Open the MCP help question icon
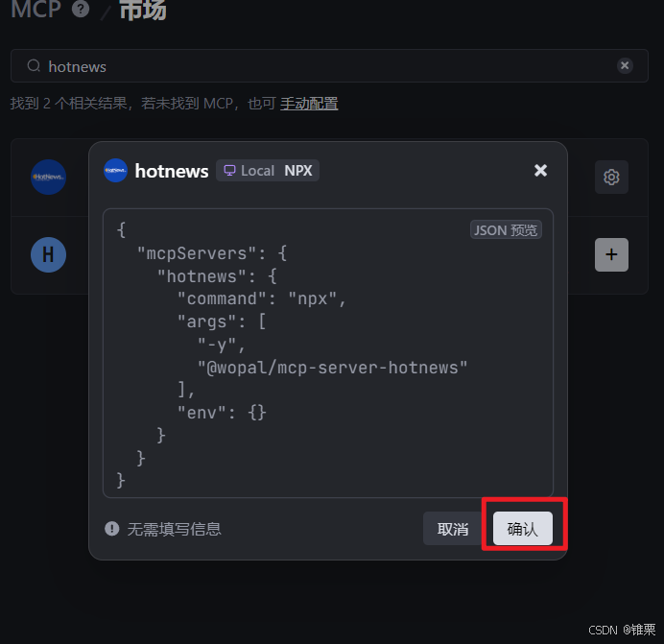 pyautogui.click(x=81, y=9)
